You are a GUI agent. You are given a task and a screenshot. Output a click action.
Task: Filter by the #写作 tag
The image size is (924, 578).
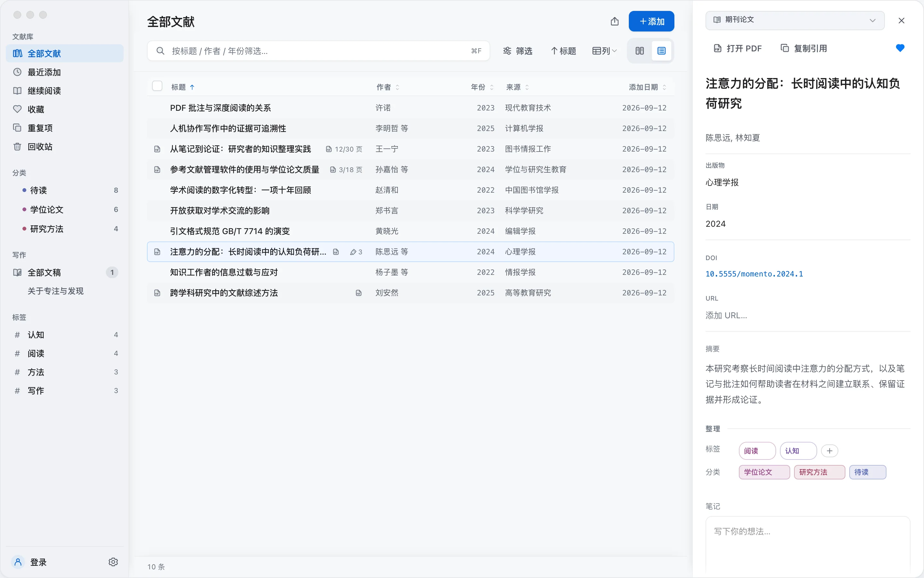pos(64,391)
